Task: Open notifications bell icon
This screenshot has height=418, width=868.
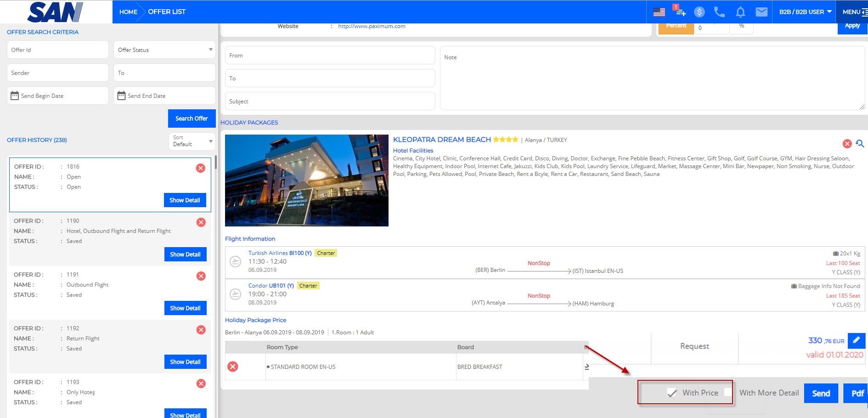Action: coord(740,12)
